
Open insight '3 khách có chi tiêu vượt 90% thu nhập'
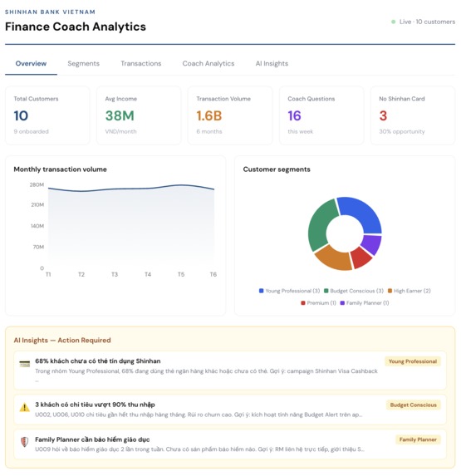pyautogui.click(x=230, y=410)
